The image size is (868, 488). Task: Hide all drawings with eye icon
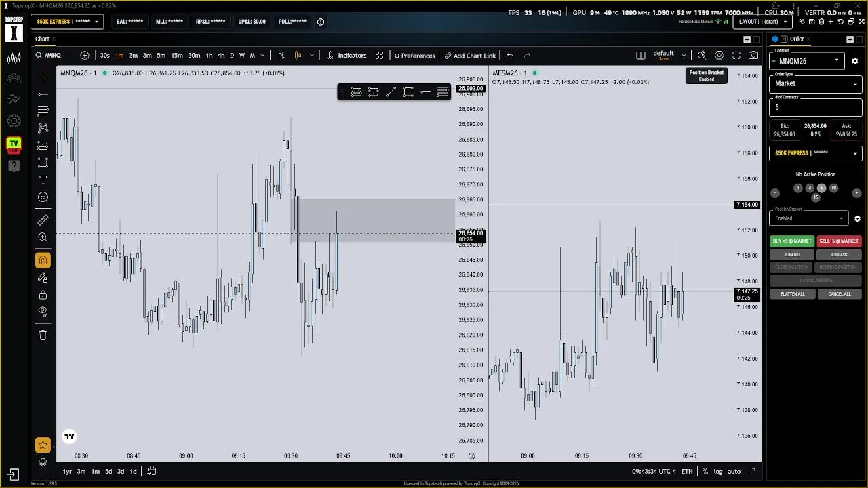pyautogui.click(x=43, y=312)
